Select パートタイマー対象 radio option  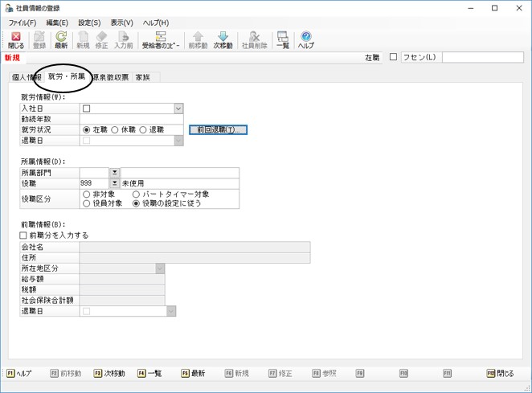pyautogui.click(x=136, y=194)
